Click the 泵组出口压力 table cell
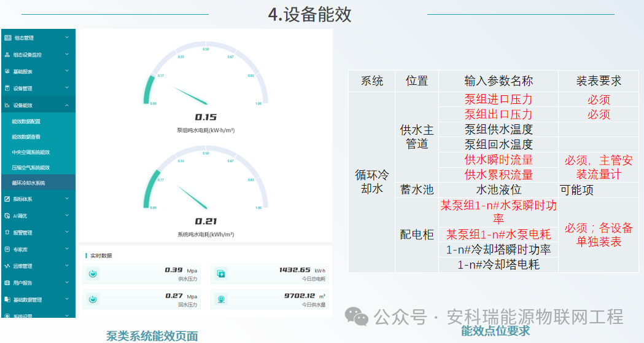The height and width of the screenshot is (343, 644). click(x=499, y=114)
